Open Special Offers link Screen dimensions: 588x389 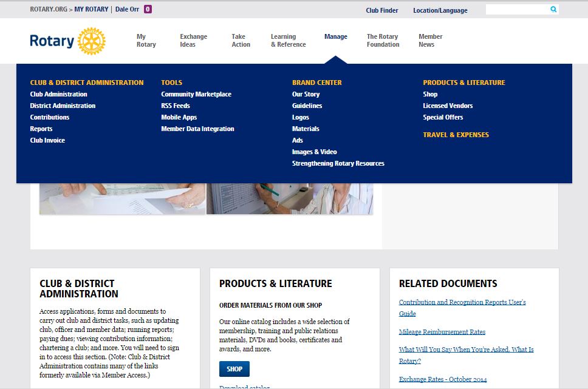point(443,117)
